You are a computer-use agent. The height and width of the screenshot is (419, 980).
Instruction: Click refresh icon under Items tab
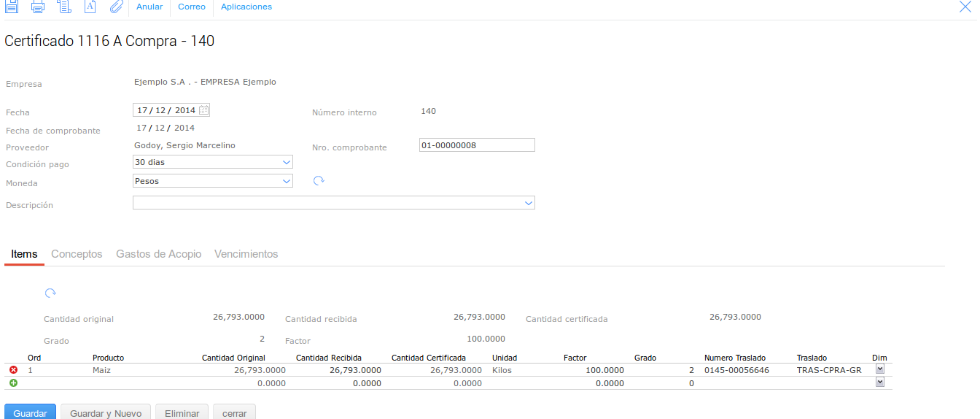pyautogui.click(x=50, y=293)
